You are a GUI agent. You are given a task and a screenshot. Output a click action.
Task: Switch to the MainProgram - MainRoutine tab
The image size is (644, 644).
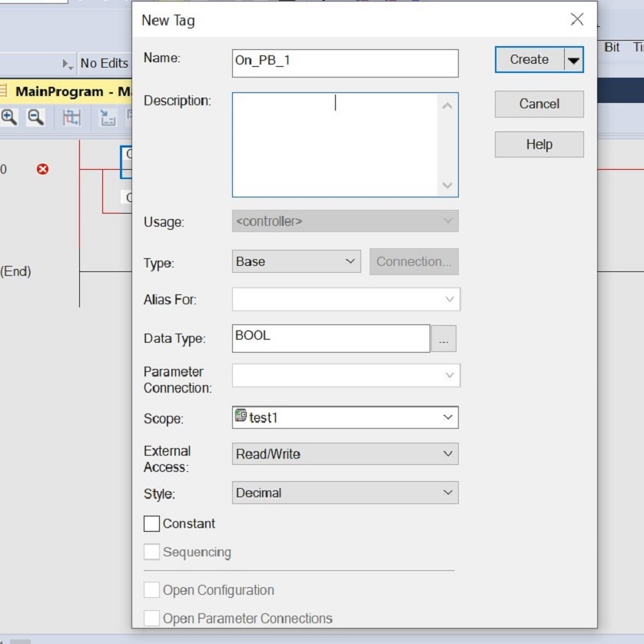coord(69,90)
